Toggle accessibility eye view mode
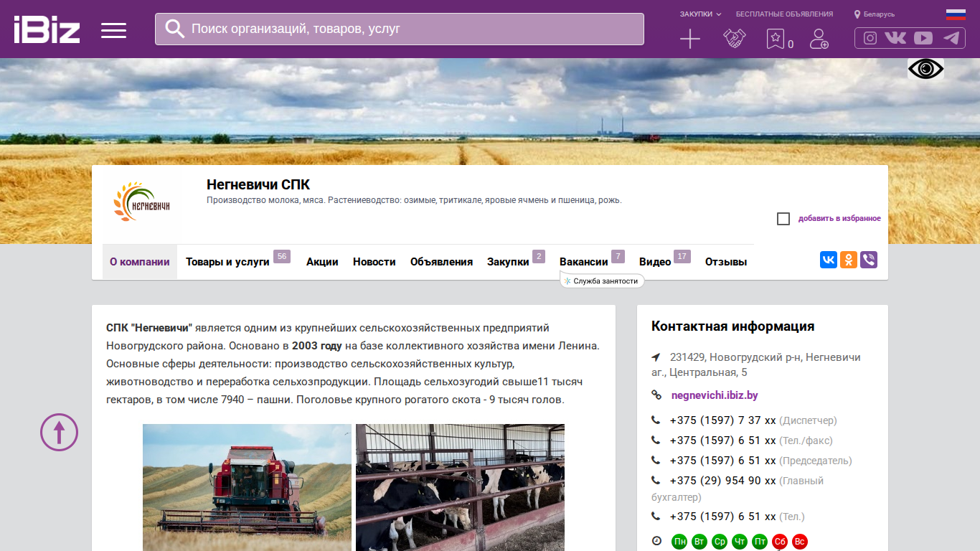Viewport: 980px width, 551px height. click(x=925, y=69)
